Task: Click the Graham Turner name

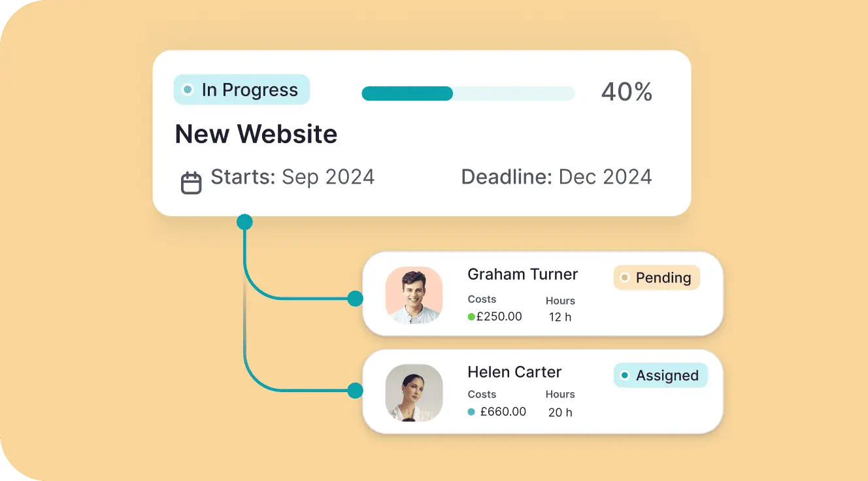Action: point(523,274)
